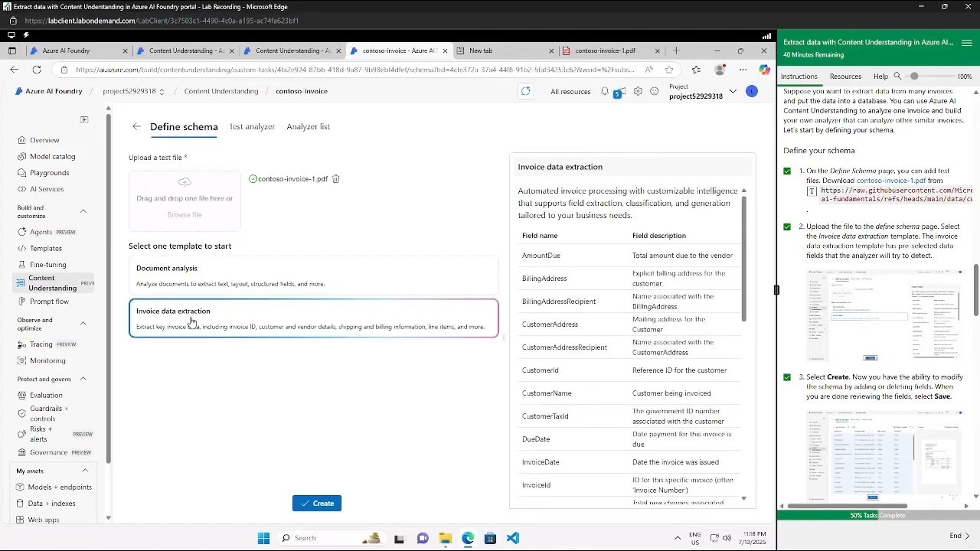Open the Help tab in lab panel
The image size is (980, 551).
(880, 77)
